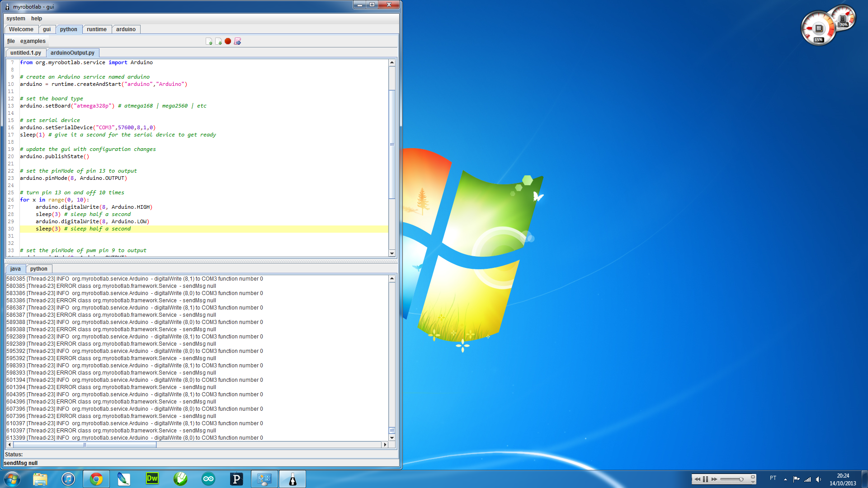The height and width of the screenshot is (488, 868).
Task: Select the python service tab
Action: tap(69, 29)
